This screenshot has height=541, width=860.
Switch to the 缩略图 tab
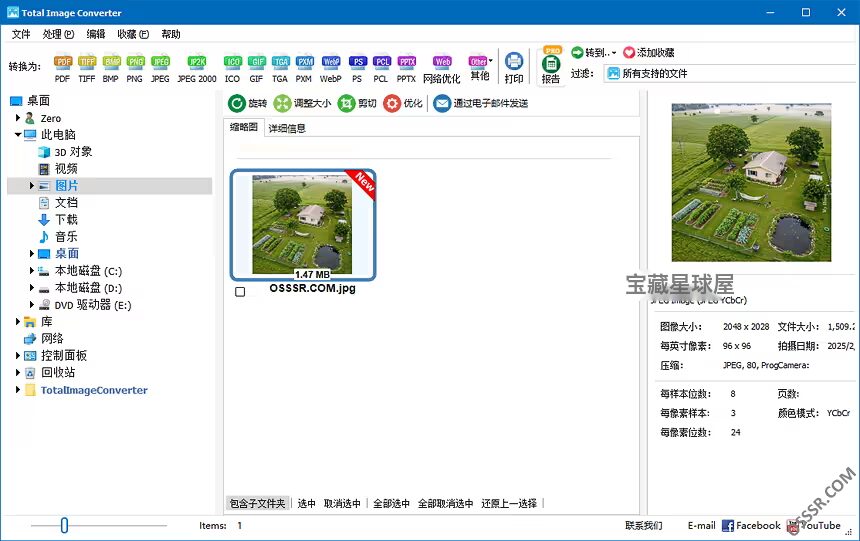point(244,127)
